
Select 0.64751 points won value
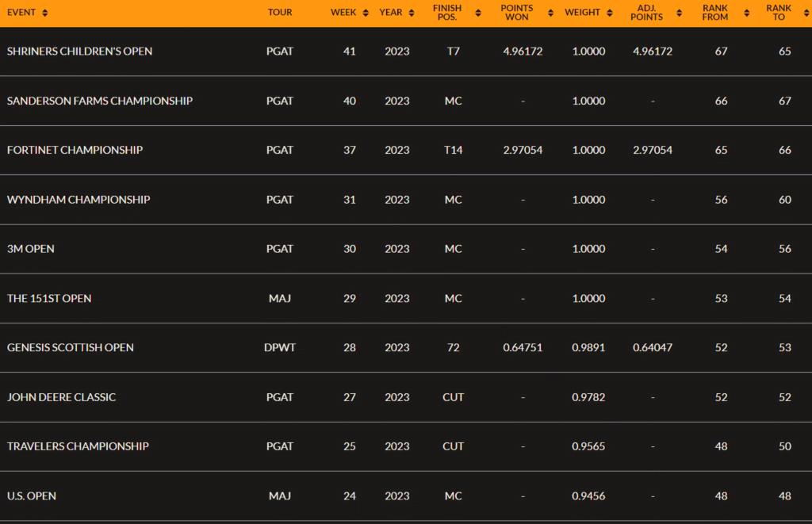coord(523,348)
